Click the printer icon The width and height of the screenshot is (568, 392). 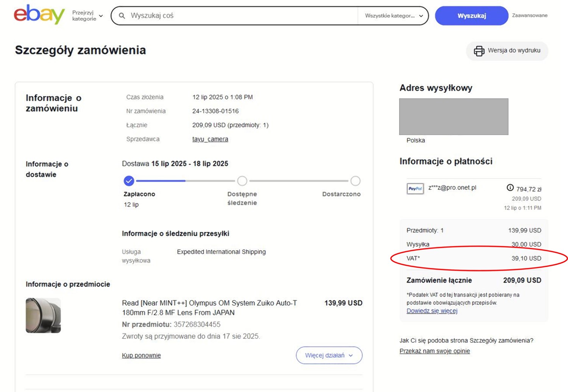[479, 51]
